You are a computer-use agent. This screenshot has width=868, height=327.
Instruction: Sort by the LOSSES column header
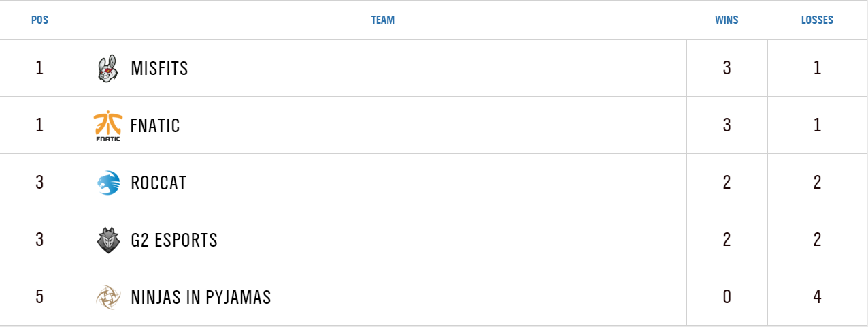tap(817, 20)
